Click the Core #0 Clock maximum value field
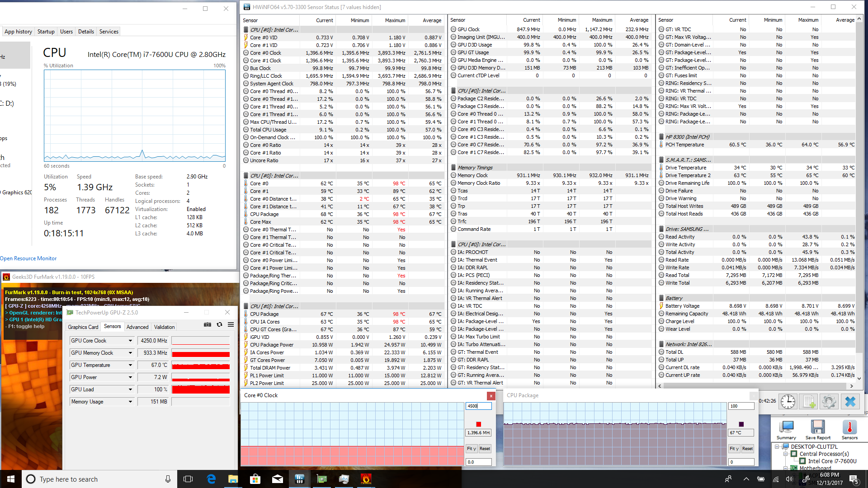 478,406
